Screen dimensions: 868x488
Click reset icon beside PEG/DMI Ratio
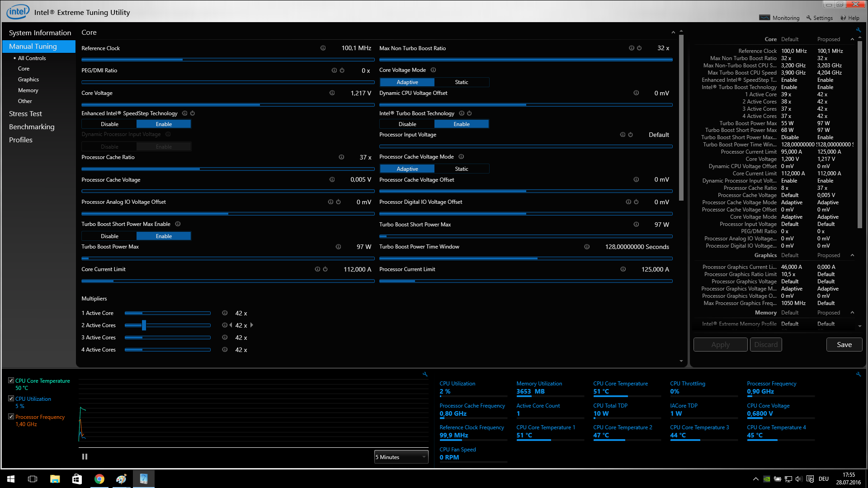pyautogui.click(x=342, y=70)
